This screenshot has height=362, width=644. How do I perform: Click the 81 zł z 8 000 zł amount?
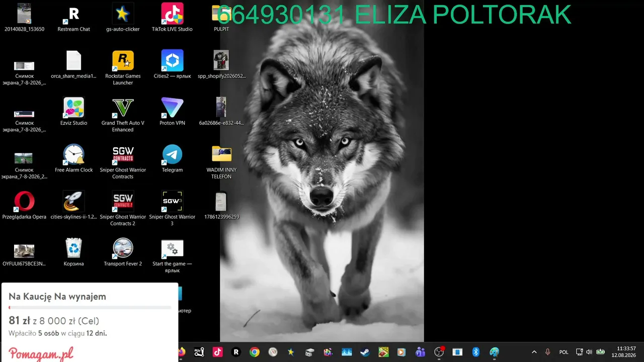(54, 321)
